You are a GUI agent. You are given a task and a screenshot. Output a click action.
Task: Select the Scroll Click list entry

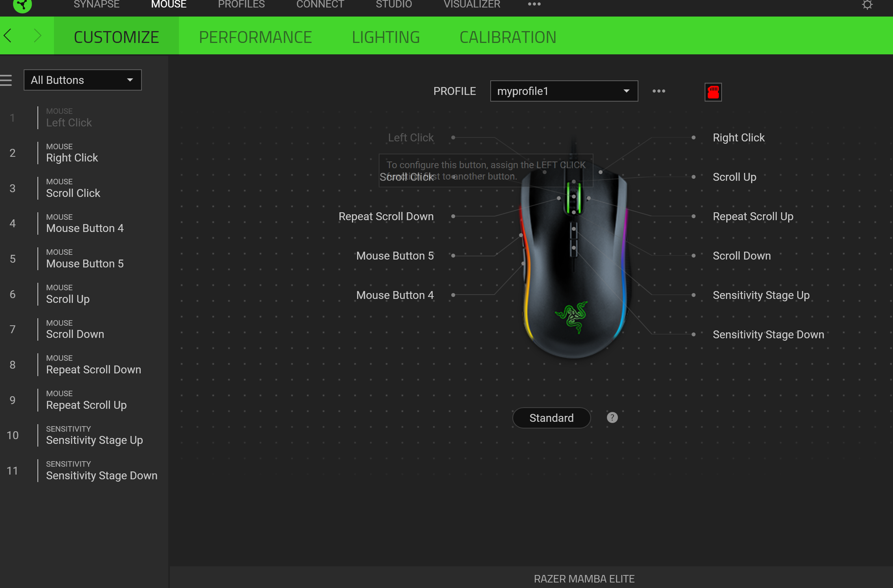[73, 188]
